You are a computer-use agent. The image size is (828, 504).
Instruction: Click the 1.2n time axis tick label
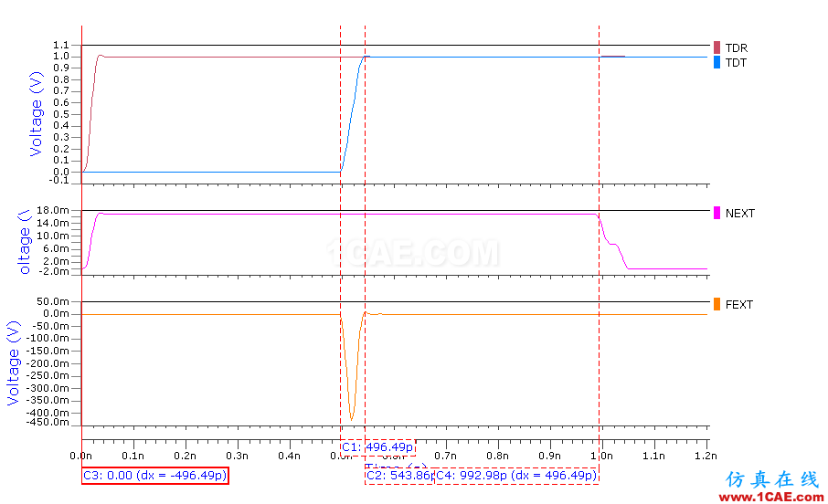[706, 456]
